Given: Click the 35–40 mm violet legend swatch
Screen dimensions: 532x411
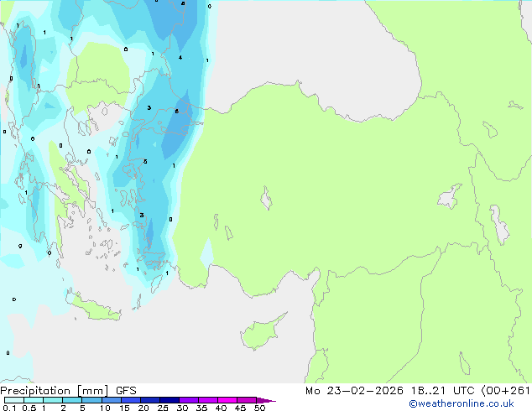Looking at the screenshot, I should [207, 400].
